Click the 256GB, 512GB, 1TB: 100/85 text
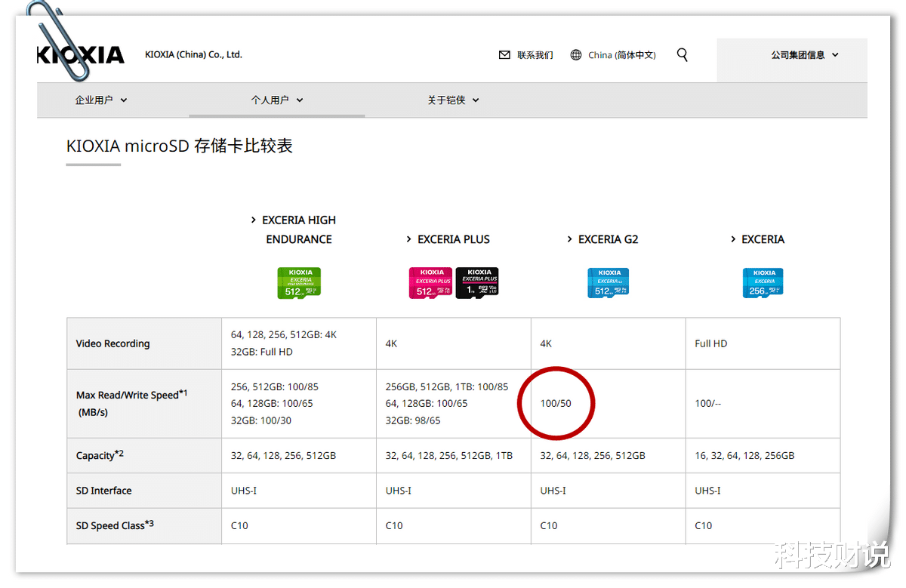Screen dimensions: 906x588 click(x=447, y=386)
